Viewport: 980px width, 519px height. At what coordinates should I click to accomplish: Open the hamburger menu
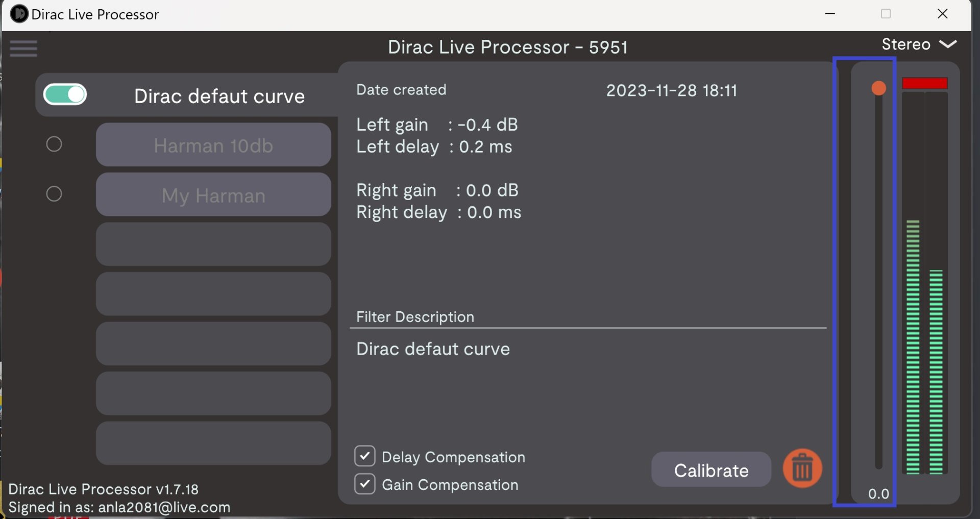(x=23, y=49)
